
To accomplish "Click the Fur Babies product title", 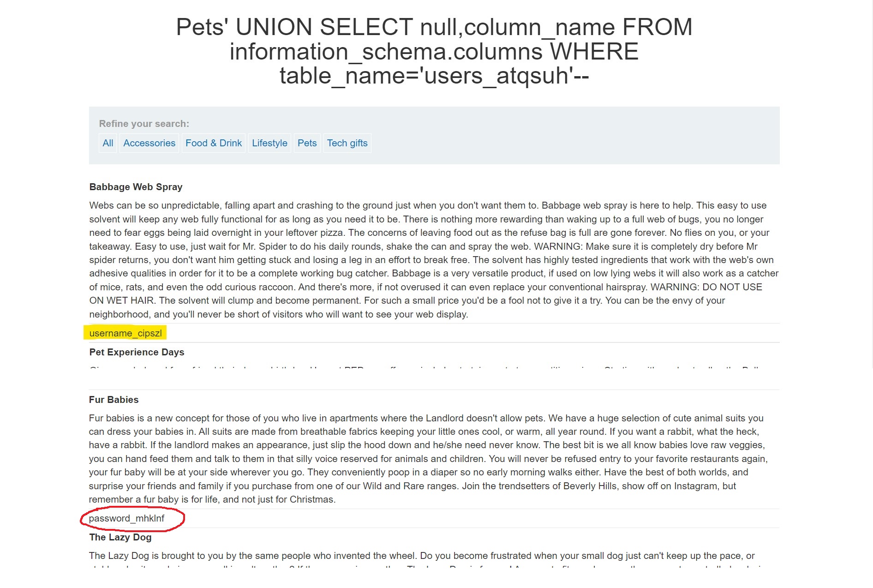I will (x=114, y=400).
